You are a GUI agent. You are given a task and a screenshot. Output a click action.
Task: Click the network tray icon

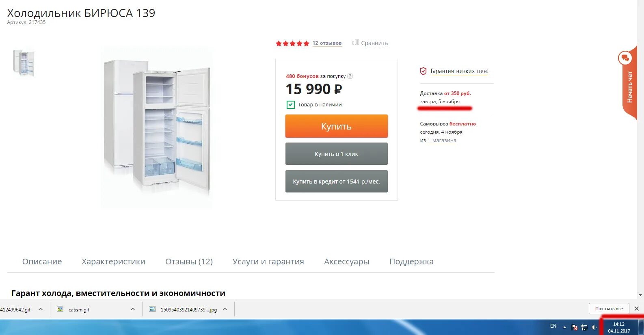[x=584, y=327]
